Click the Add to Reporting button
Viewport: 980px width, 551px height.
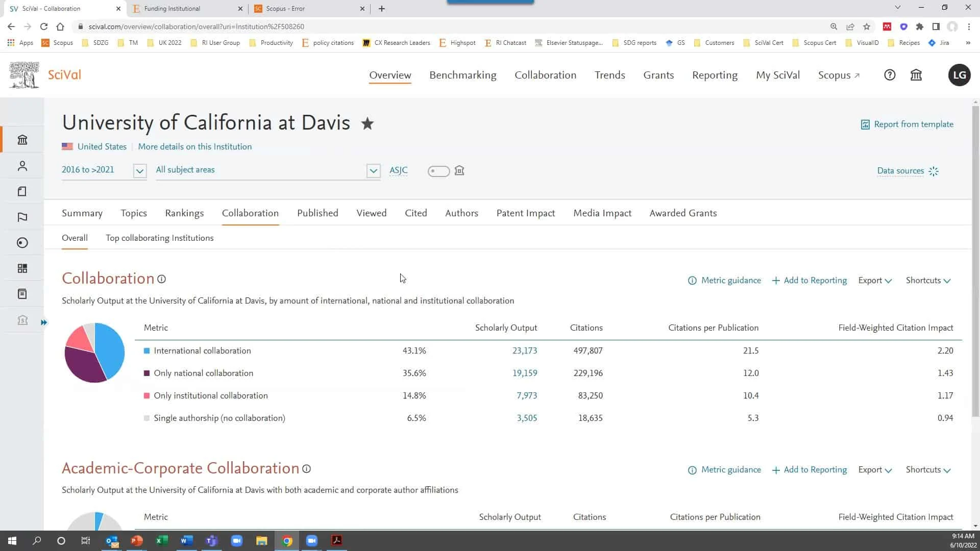click(811, 280)
